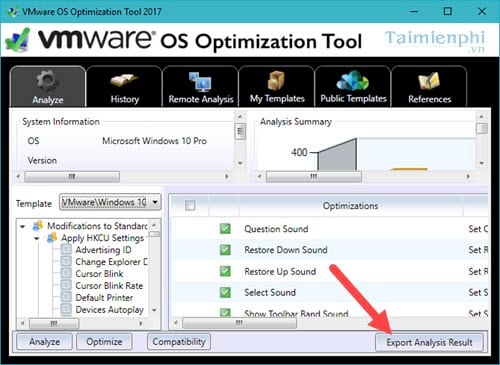Click the My Templates box icon
The image size is (500, 365).
click(276, 80)
